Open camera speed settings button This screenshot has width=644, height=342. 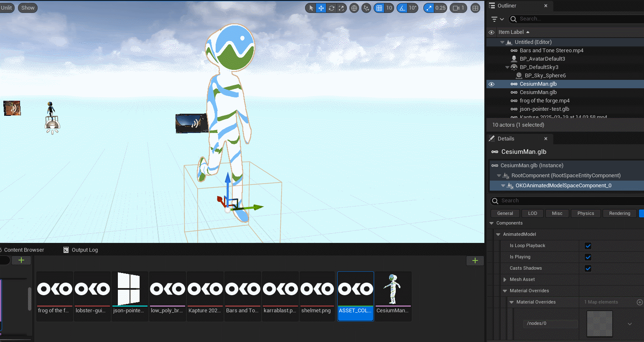point(458,8)
